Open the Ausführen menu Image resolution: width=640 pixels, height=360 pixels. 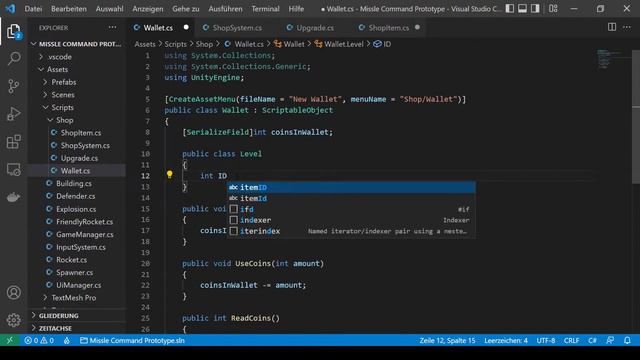coord(225,8)
